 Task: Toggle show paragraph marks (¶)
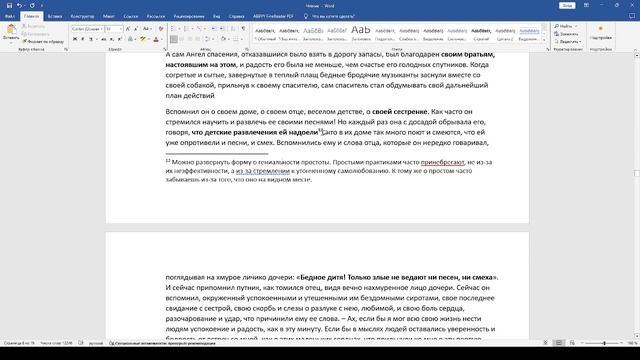(244, 29)
